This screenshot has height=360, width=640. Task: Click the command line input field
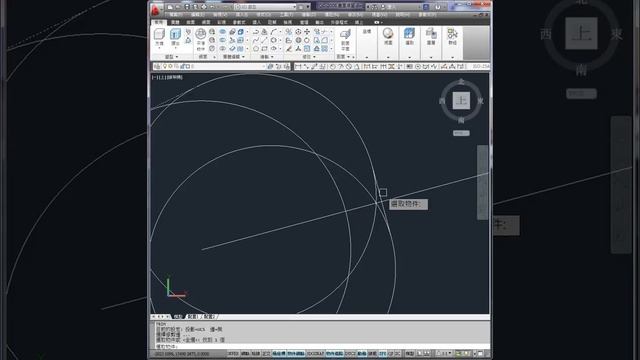tap(322, 347)
